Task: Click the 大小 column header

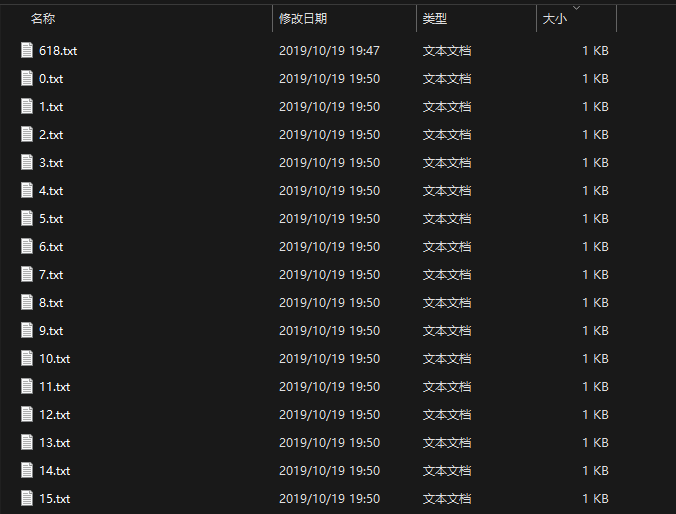Action: pyautogui.click(x=554, y=19)
